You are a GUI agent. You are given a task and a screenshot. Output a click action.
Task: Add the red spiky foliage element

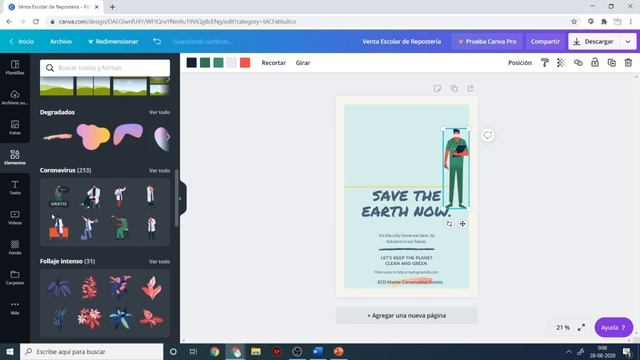(x=90, y=287)
